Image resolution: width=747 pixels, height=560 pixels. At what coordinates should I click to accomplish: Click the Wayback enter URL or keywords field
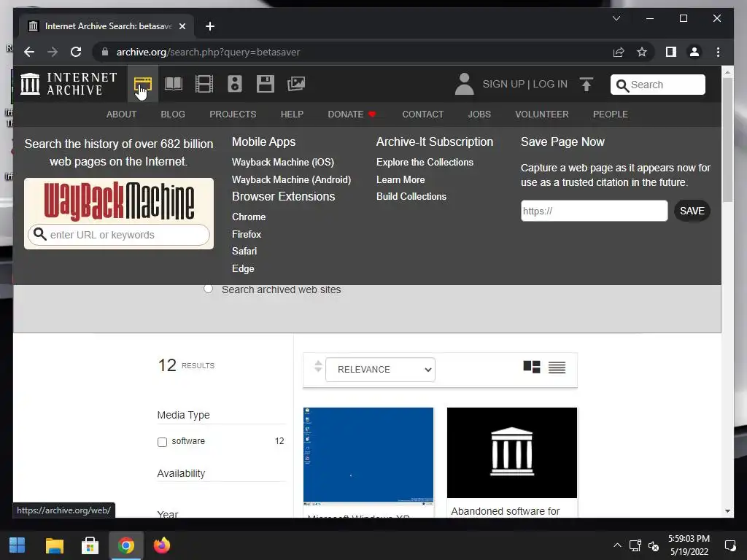119,235
